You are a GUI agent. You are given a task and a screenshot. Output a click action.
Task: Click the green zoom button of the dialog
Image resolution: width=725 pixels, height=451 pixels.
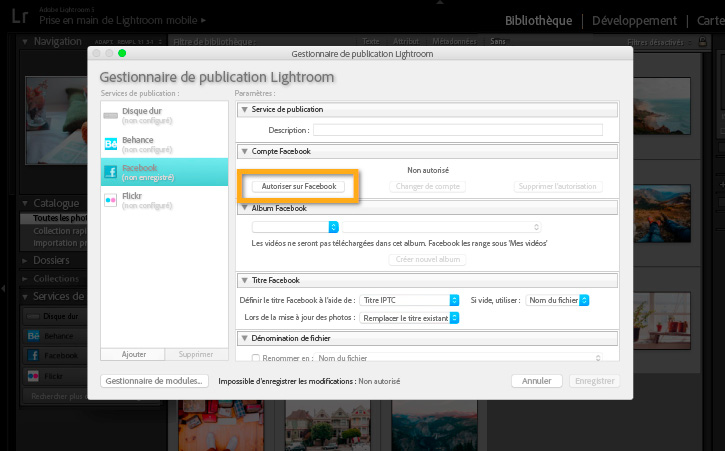(x=122, y=53)
